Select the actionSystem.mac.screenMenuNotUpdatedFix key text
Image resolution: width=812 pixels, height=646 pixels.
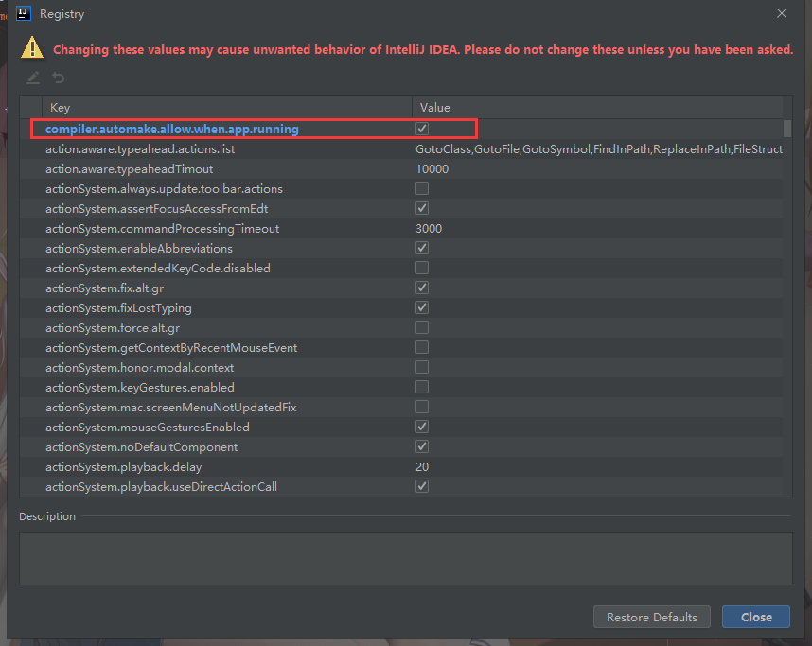tap(171, 408)
